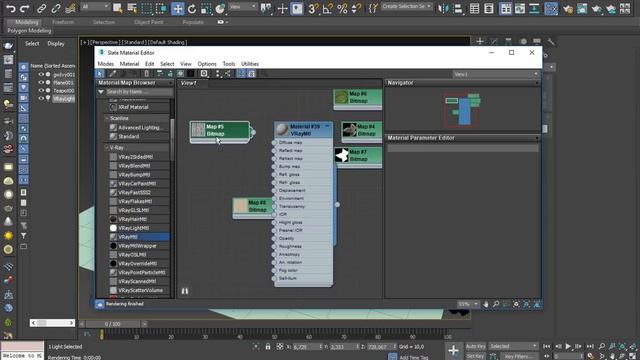
Task: Toggle the Angle Snap button
Action: click(x=327, y=8)
